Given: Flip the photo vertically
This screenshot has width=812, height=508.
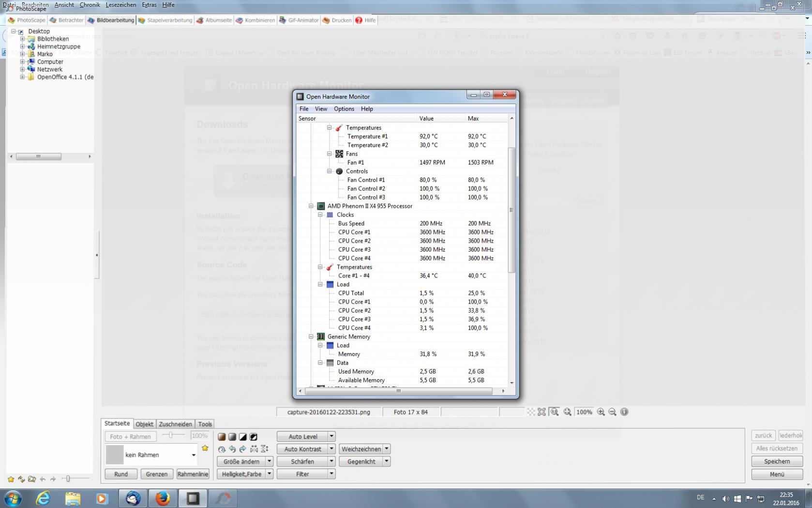Looking at the screenshot, I should [x=264, y=449].
